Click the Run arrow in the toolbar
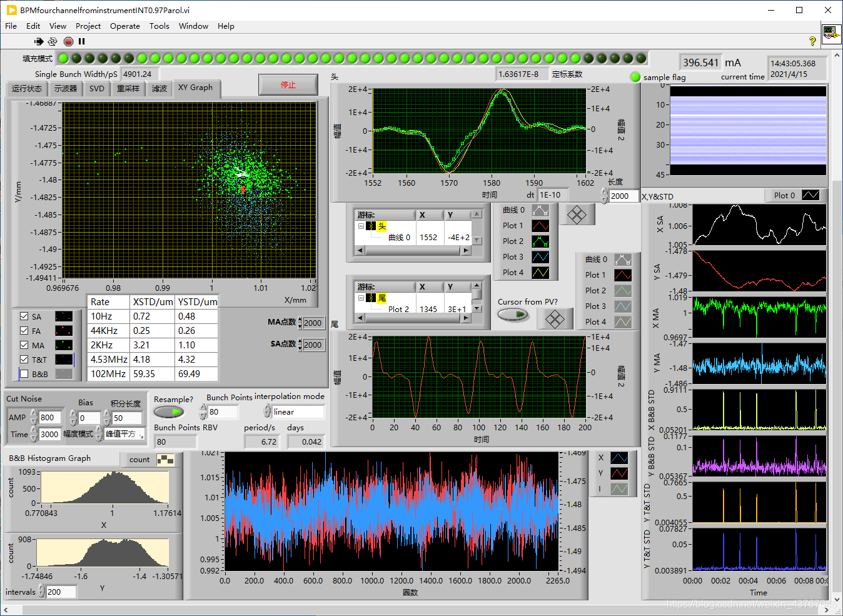843x616 pixels. click(39, 41)
